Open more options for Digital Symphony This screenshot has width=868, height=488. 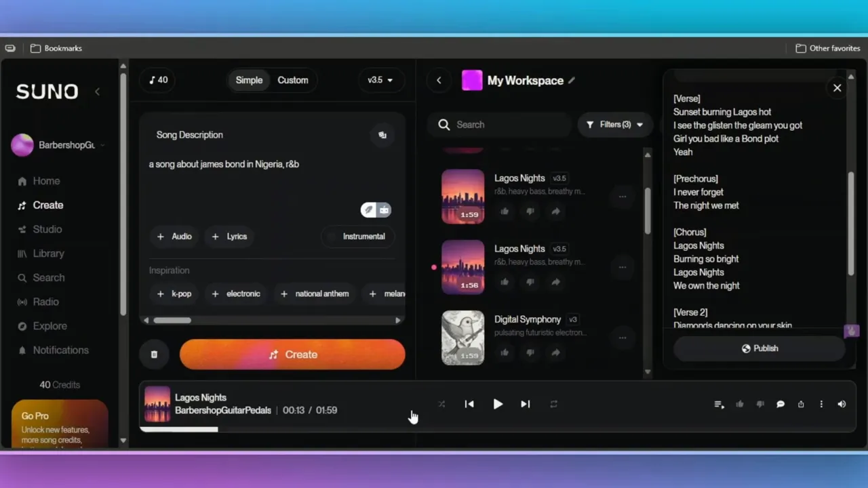[622, 337]
